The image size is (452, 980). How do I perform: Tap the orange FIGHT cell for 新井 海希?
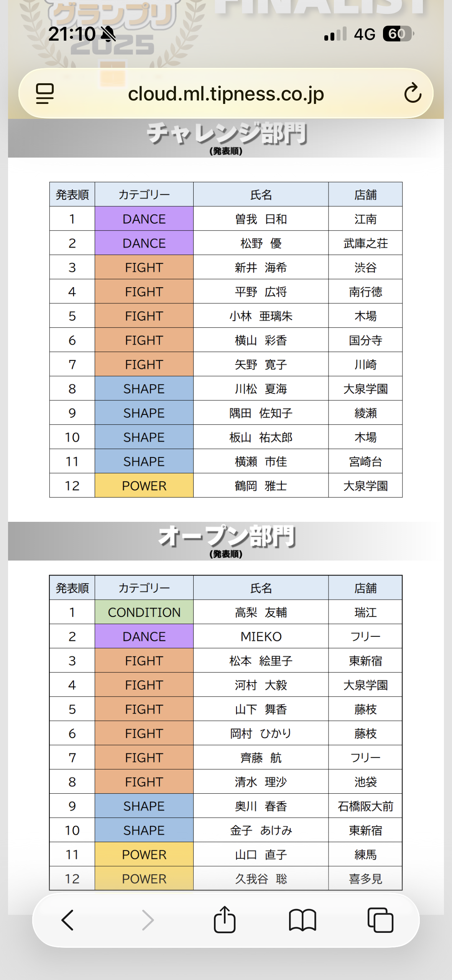[x=144, y=268]
